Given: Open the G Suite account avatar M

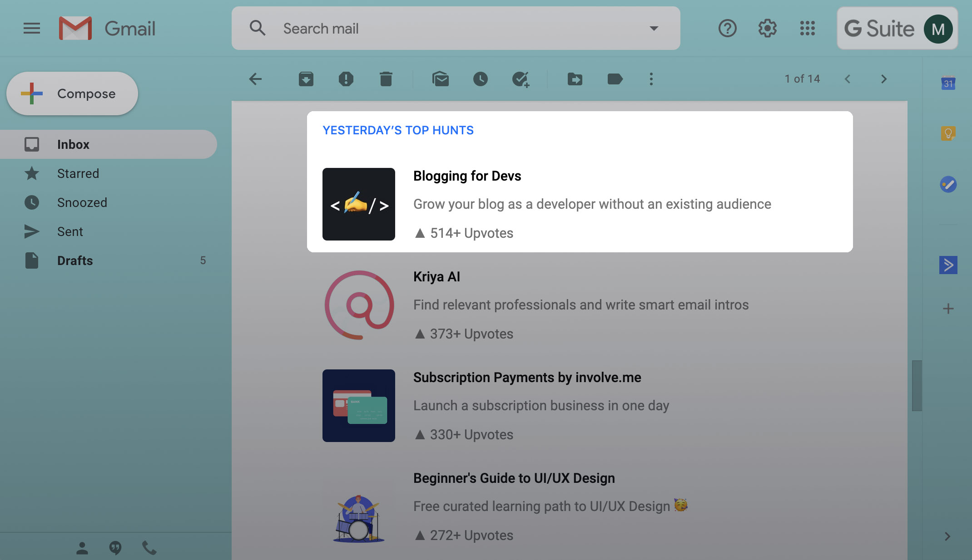Looking at the screenshot, I should point(937,29).
